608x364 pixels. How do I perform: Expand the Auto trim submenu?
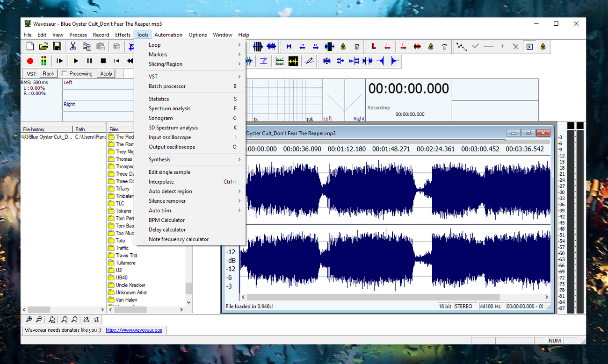coord(190,210)
